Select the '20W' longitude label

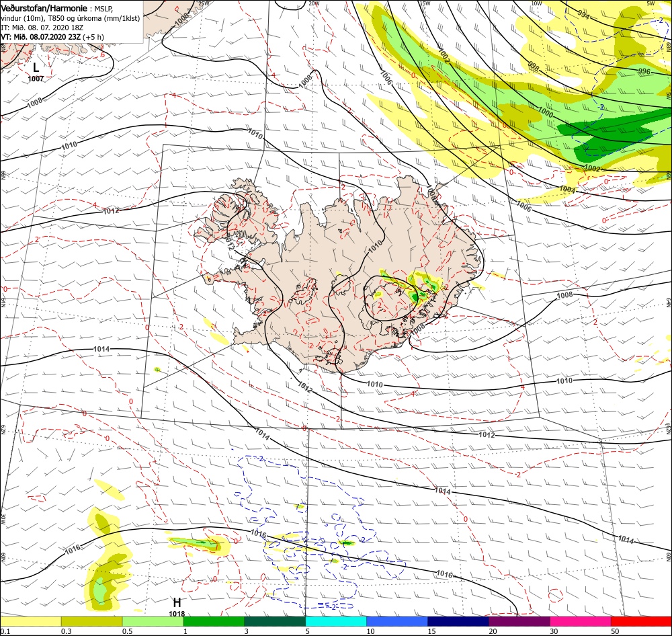click(x=314, y=3)
